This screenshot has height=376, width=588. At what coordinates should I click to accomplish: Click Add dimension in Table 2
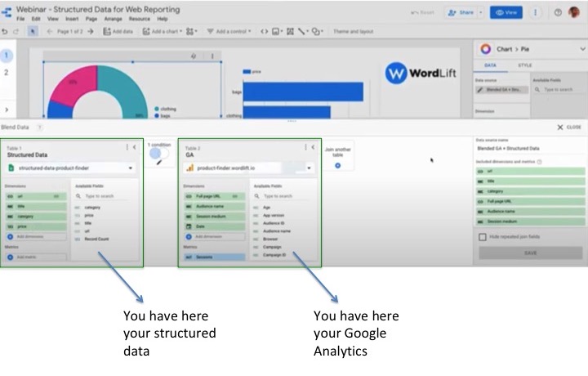[x=214, y=237]
